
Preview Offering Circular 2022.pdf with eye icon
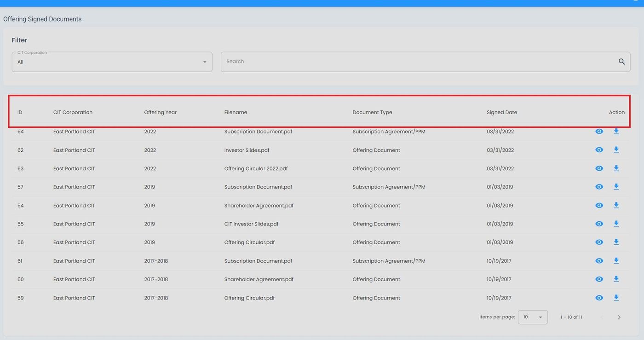599,168
